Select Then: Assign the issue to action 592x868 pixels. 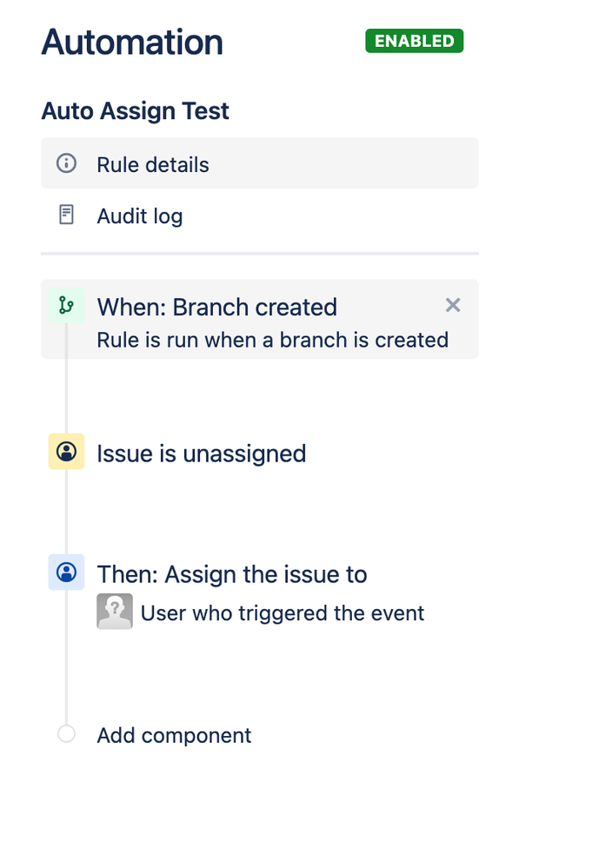pos(232,574)
